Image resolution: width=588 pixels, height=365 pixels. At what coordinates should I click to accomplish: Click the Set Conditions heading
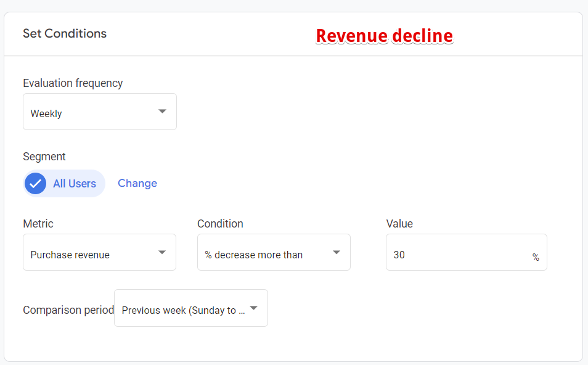pyautogui.click(x=65, y=33)
